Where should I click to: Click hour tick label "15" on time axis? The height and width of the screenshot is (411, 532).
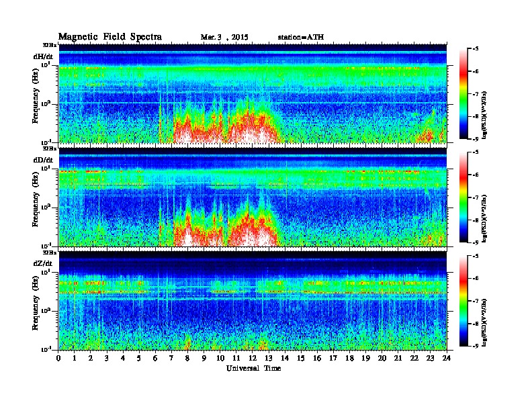click(301, 359)
